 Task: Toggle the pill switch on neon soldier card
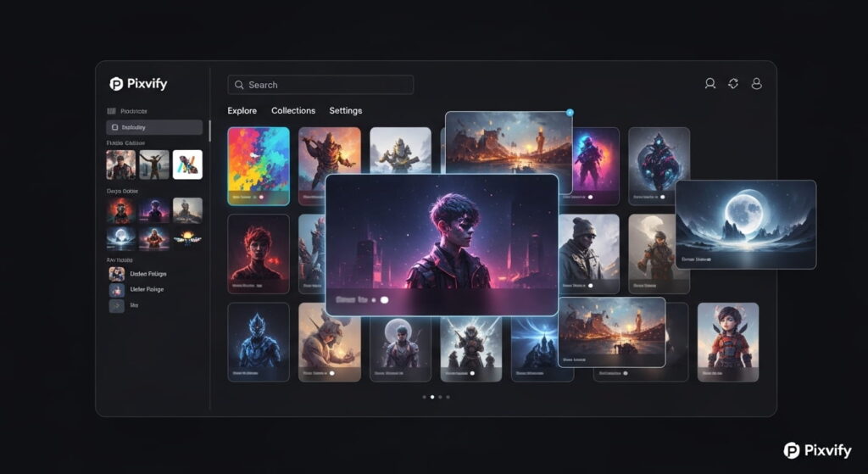591,197
